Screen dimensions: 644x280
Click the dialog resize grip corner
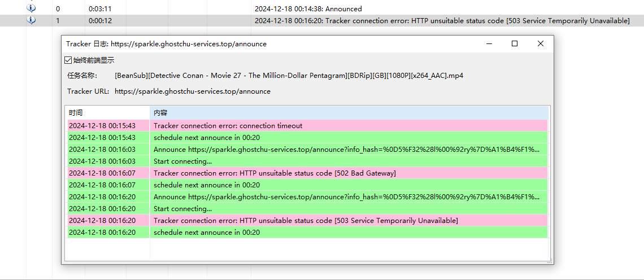(x=550, y=261)
